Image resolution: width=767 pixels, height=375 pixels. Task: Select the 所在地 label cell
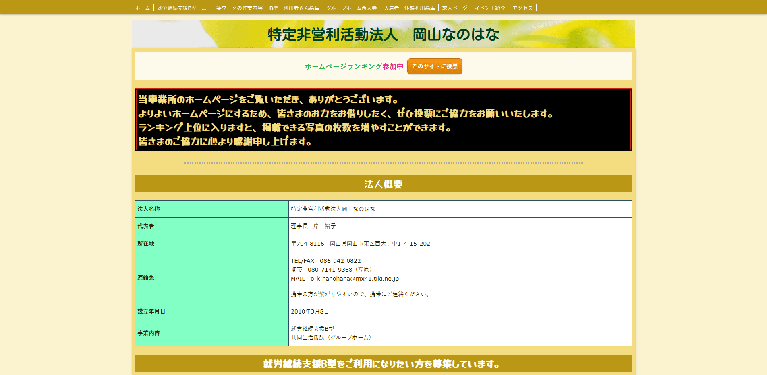(211, 243)
